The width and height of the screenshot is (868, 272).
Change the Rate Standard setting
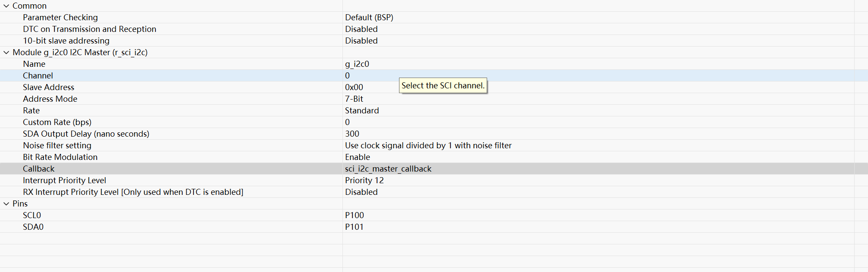[598, 110]
